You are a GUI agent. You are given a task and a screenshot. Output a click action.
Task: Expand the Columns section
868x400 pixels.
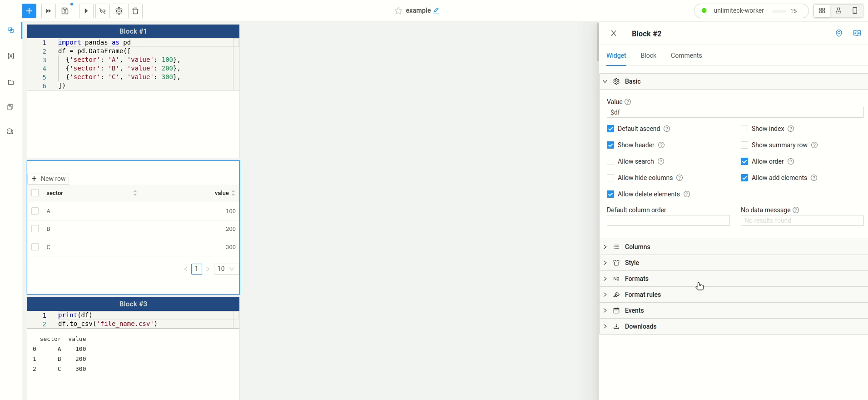[734, 247]
